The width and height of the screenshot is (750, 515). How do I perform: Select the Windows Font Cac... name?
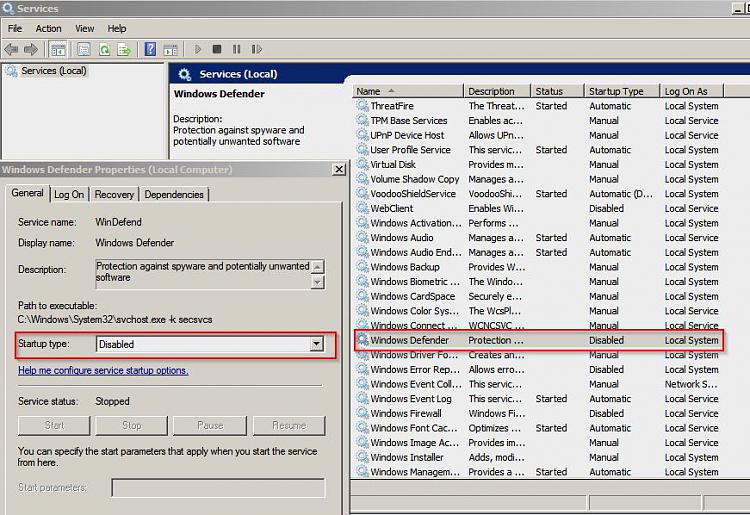(414, 428)
